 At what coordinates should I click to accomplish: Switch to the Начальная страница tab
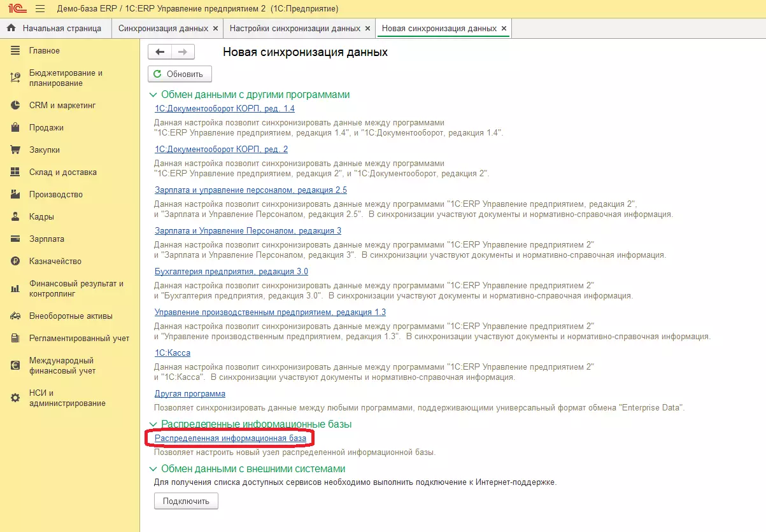55,29
